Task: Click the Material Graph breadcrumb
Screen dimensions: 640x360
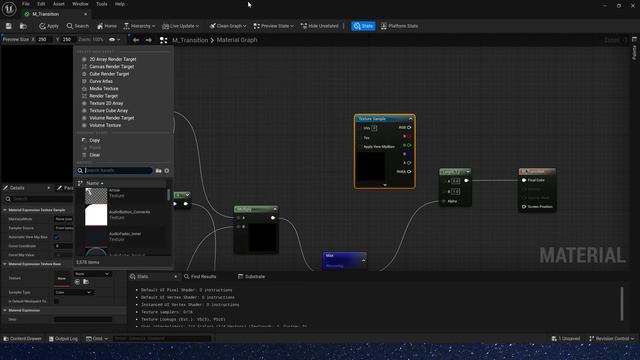Action: coord(237,40)
